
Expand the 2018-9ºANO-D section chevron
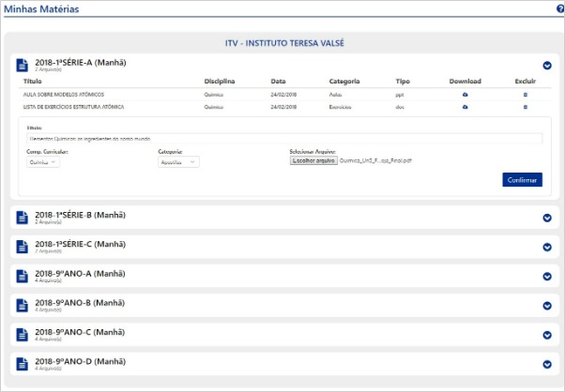[547, 365]
